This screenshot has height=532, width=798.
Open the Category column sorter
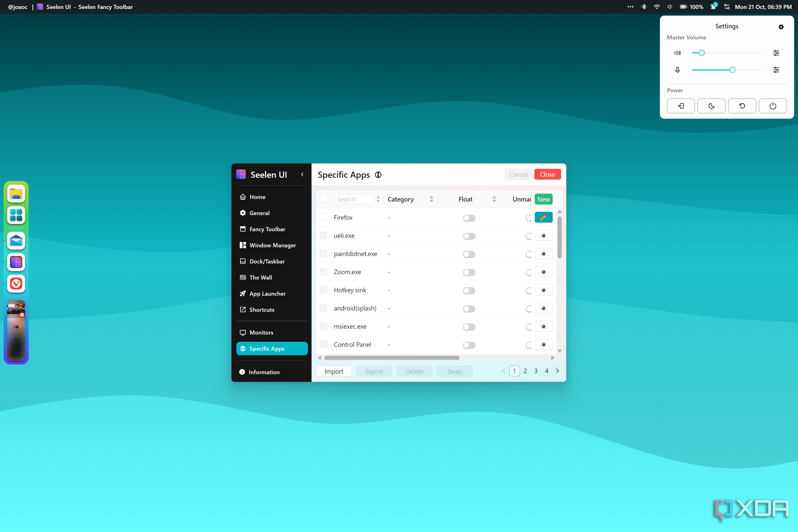(x=431, y=199)
